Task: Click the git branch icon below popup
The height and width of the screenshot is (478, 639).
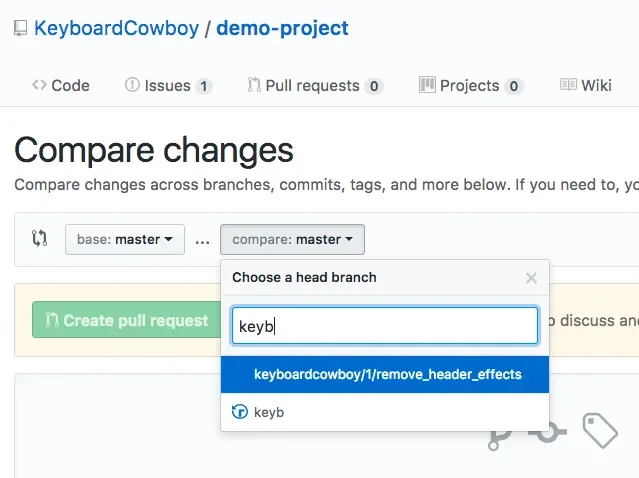Action: pos(499,439)
